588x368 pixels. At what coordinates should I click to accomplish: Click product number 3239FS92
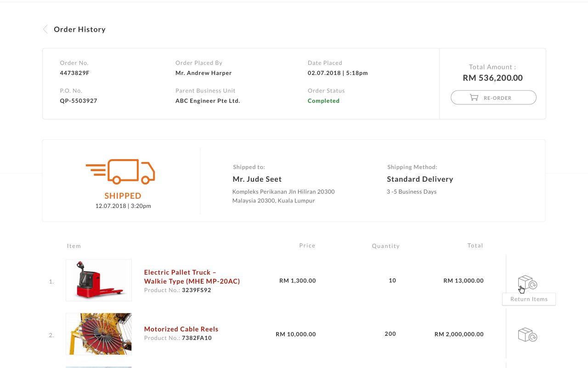(197, 290)
